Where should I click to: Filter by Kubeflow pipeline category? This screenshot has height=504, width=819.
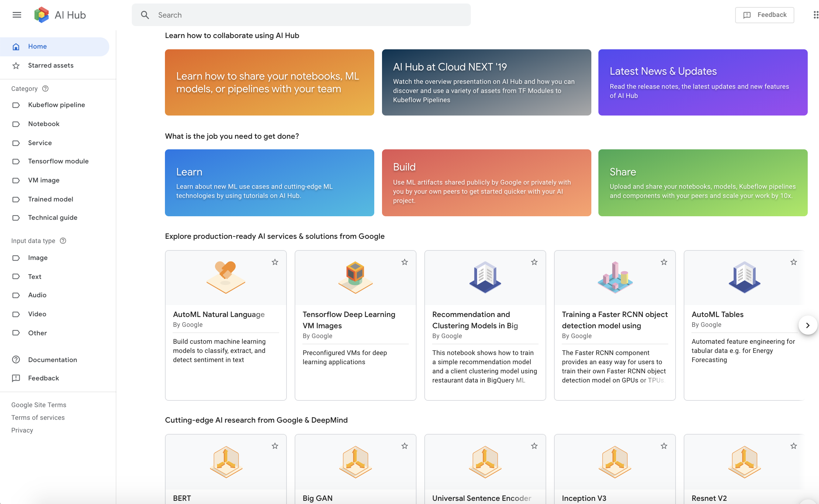[x=56, y=105]
